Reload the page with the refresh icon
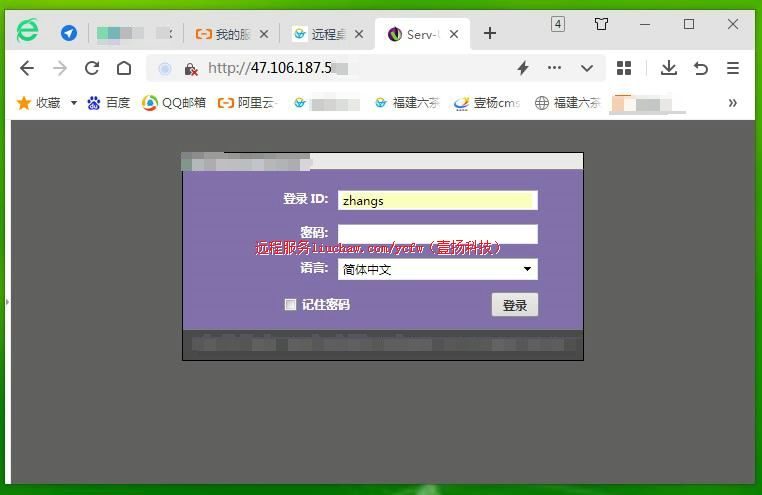The width and height of the screenshot is (762, 495). (x=92, y=68)
